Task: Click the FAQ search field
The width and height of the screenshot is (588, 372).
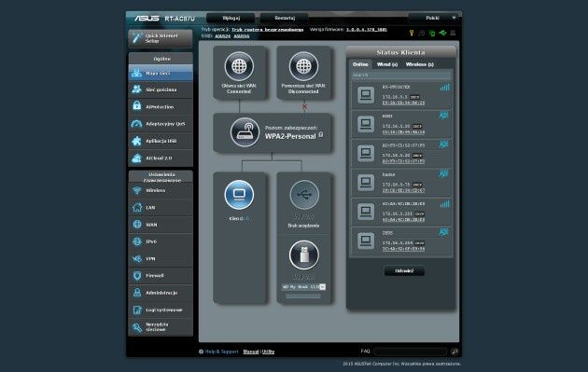Action: coord(411,351)
